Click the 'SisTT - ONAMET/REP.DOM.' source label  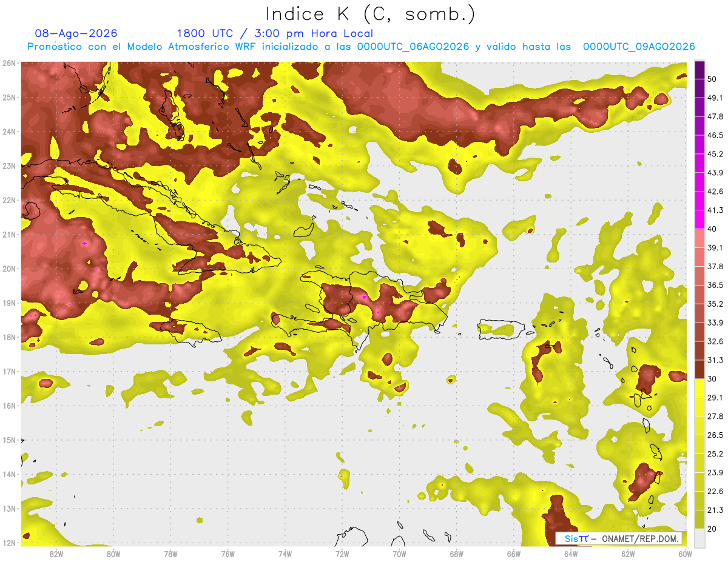click(618, 538)
